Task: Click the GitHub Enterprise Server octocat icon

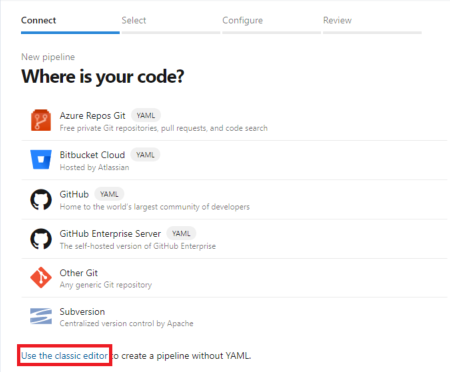Action: pos(41,239)
